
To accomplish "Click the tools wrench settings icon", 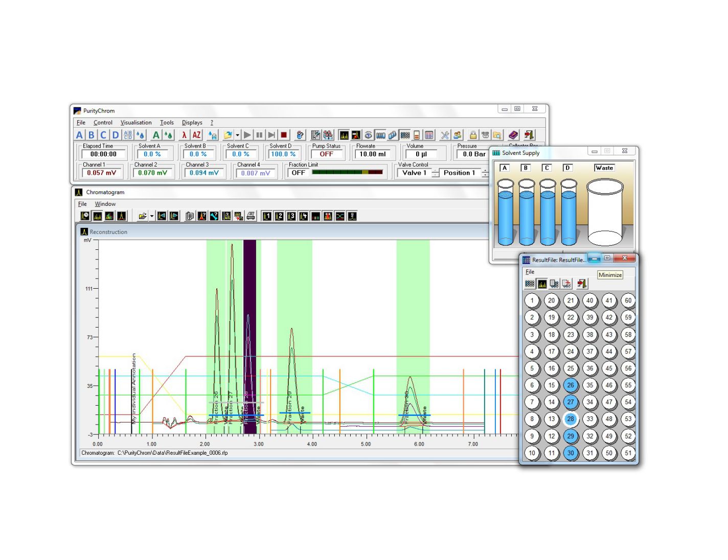I will [x=445, y=135].
